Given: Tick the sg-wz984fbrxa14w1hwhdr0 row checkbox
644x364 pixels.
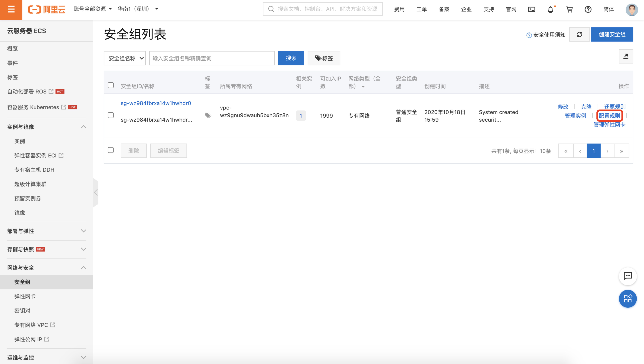Looking at the screenshot, I should (110, 115).
